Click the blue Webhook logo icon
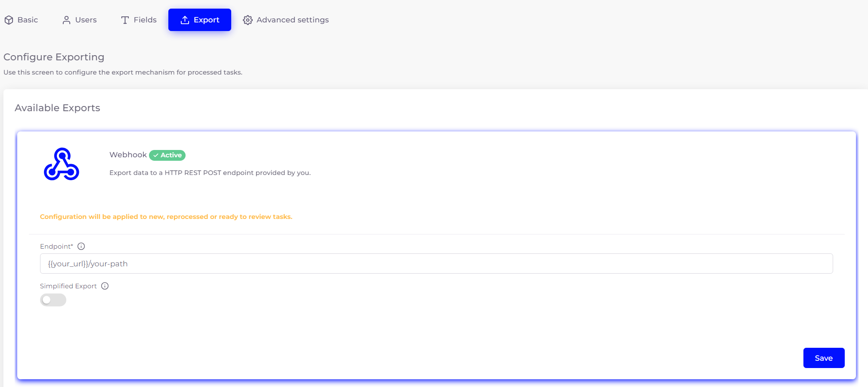This screenshot has width=868, height=387. pyautogui.click(x=62, y=164)
